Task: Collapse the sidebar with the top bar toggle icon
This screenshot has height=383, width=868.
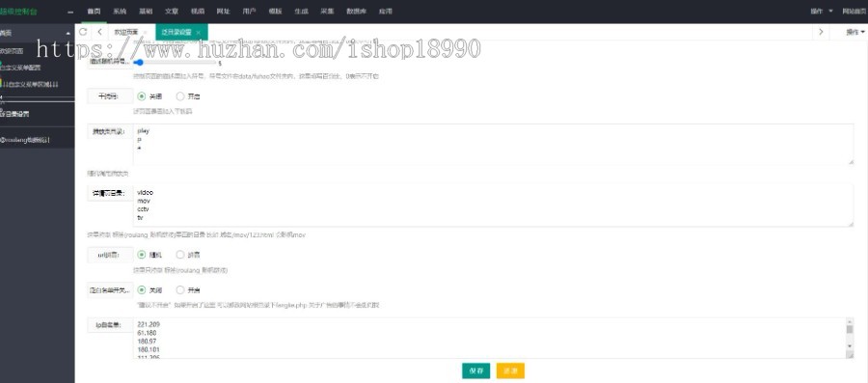Action: pos(70,12)
